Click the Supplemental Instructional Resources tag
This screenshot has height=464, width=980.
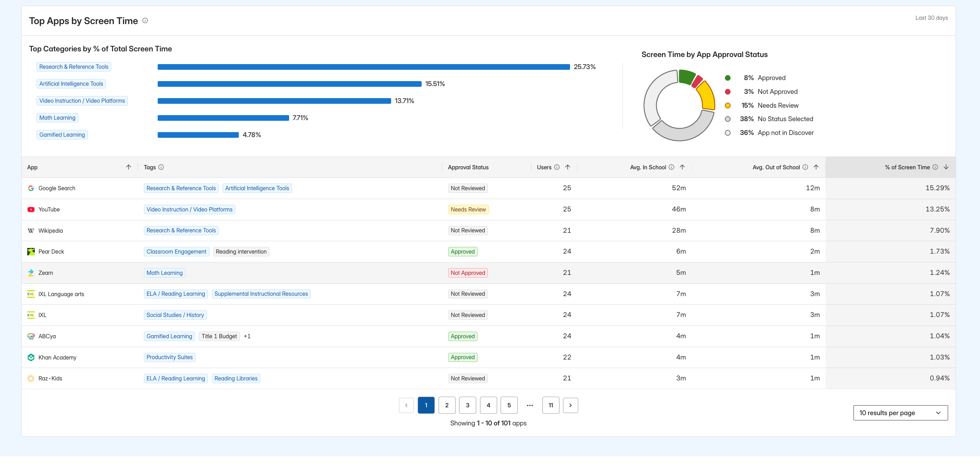coord(261,294)
